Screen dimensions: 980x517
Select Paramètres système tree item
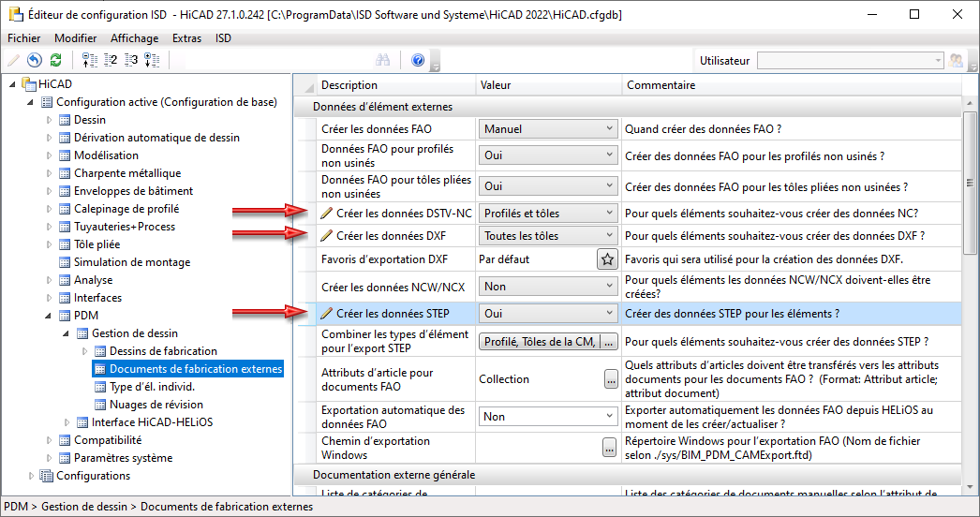pos(123,458)
